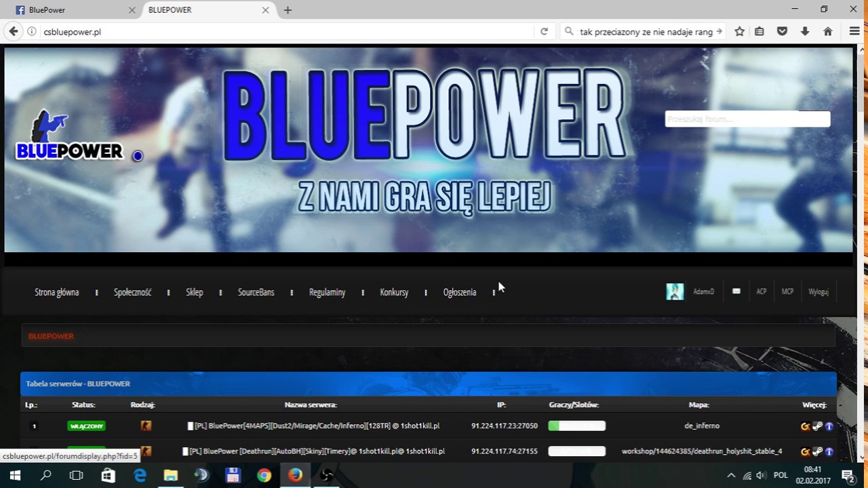
Task: Open Regulaminy menu item
Action: [x=327, y=292]
